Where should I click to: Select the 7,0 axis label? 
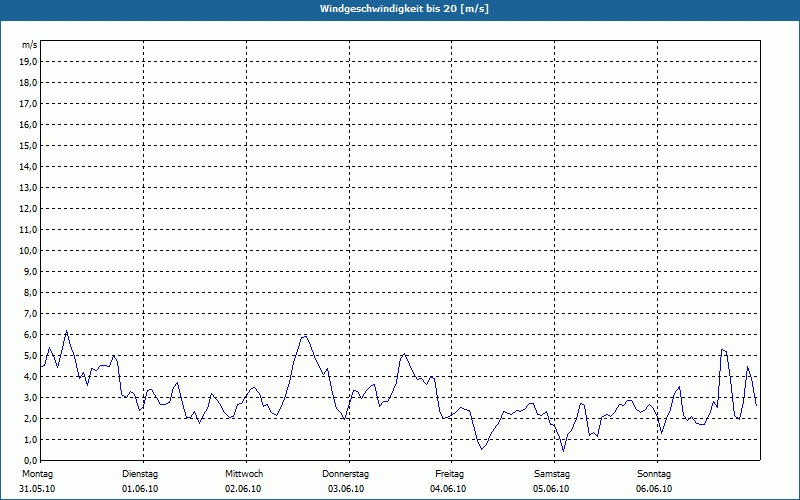click(31, 313)
